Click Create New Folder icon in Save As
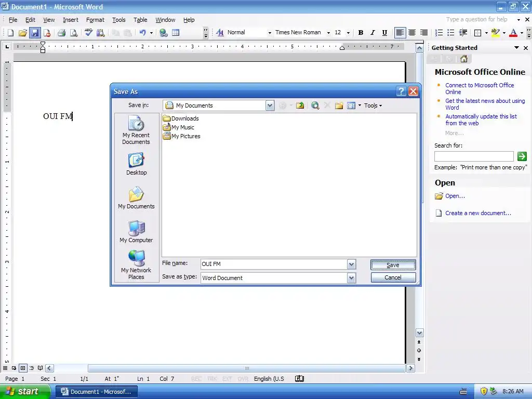532x399 pixels. click(339, 105)
